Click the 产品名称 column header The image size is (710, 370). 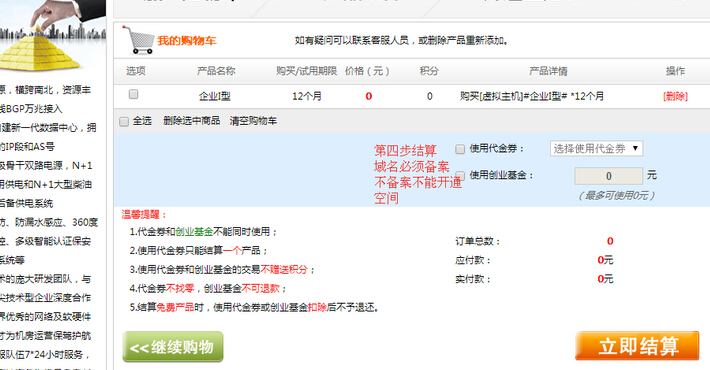(x=216, y=71)
